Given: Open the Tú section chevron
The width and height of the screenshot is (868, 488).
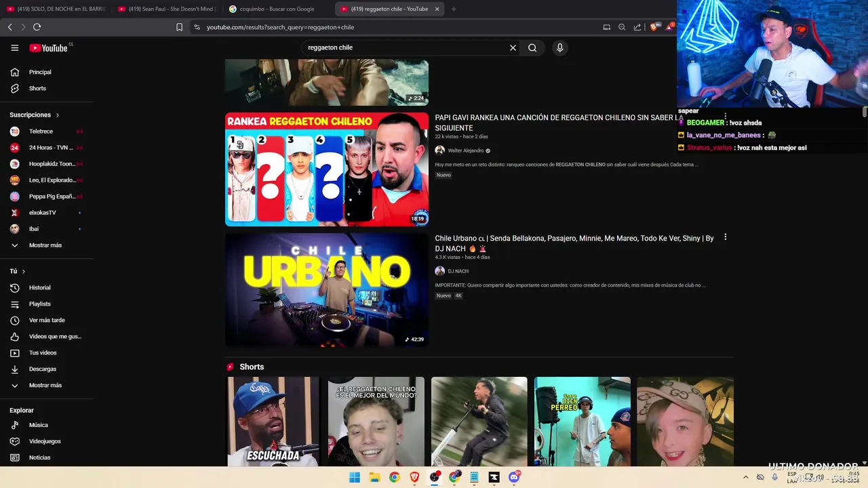Looking at the screenshot, I should pos(24,271).
